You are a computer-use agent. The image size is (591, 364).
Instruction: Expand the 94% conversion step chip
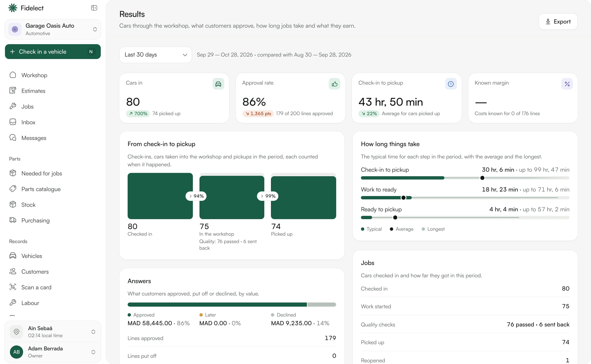[x=196, y=196]
